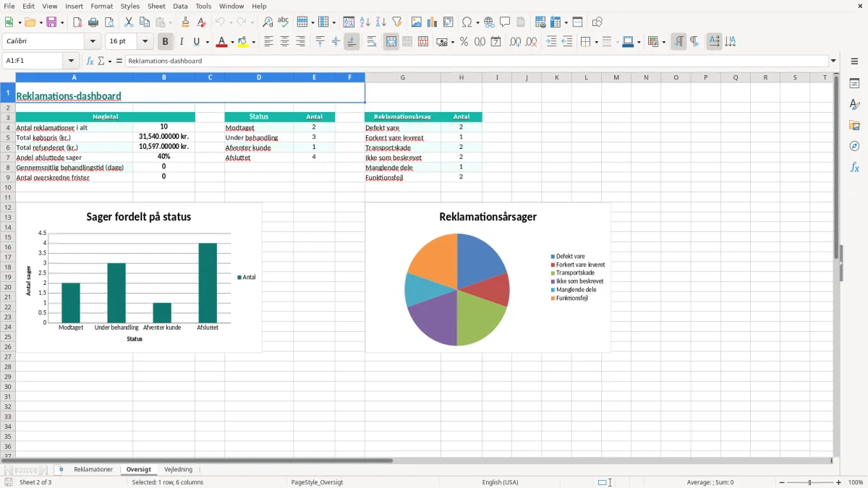Open the Styles menu
The image size is (868, 488).
click(130, 6)
